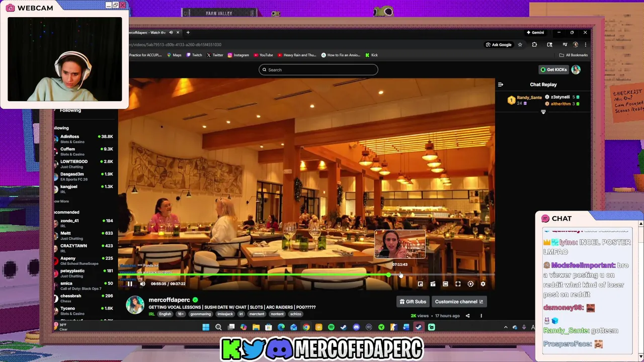Open Discord from the taskbar
644x362 pixels.
(x=356, y=327)
